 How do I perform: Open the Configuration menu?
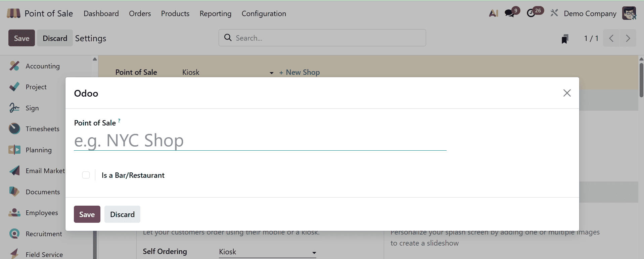click(264, 13)
